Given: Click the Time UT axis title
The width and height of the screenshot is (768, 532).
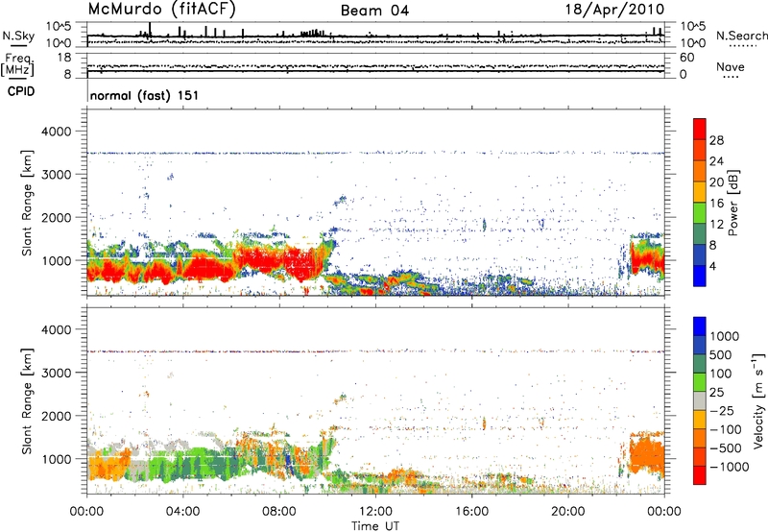Looking at the screenshot, I should click(x=375, y=526).
